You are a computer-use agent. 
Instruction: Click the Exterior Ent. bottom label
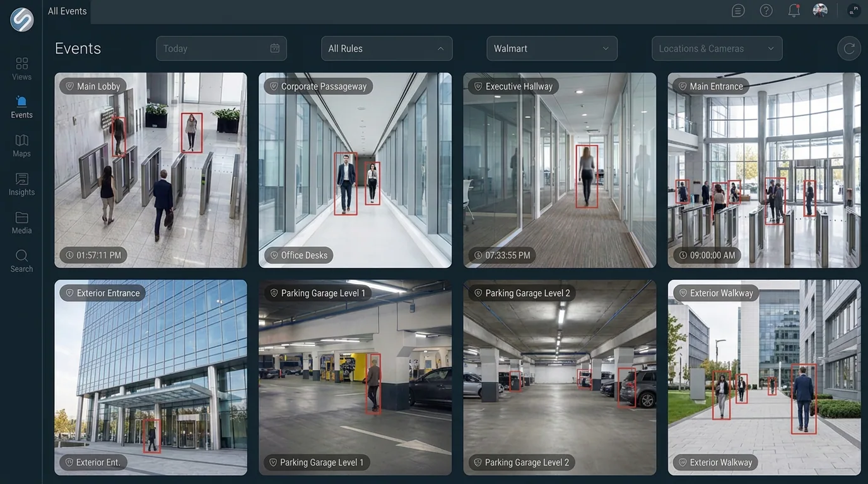tap(93, 463)
